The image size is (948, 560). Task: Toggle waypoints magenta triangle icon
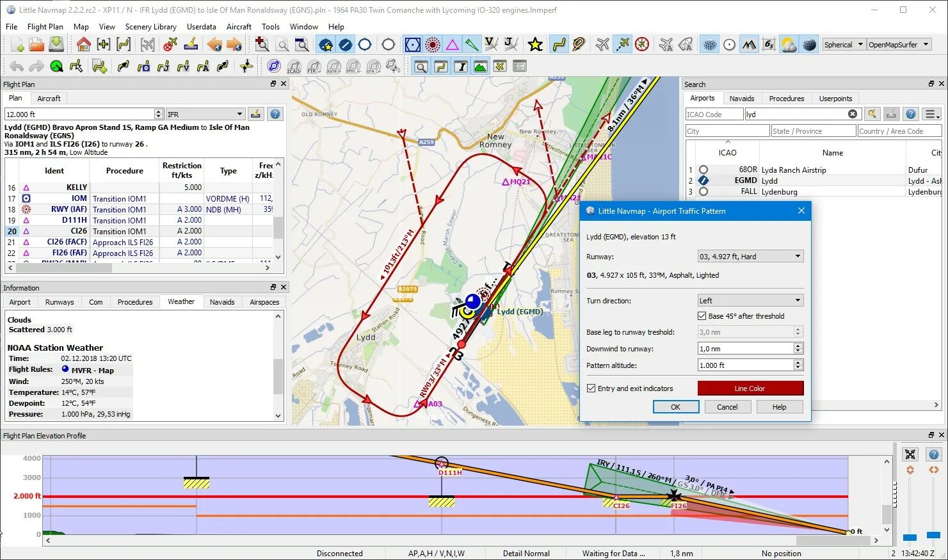tap(453, 45)
